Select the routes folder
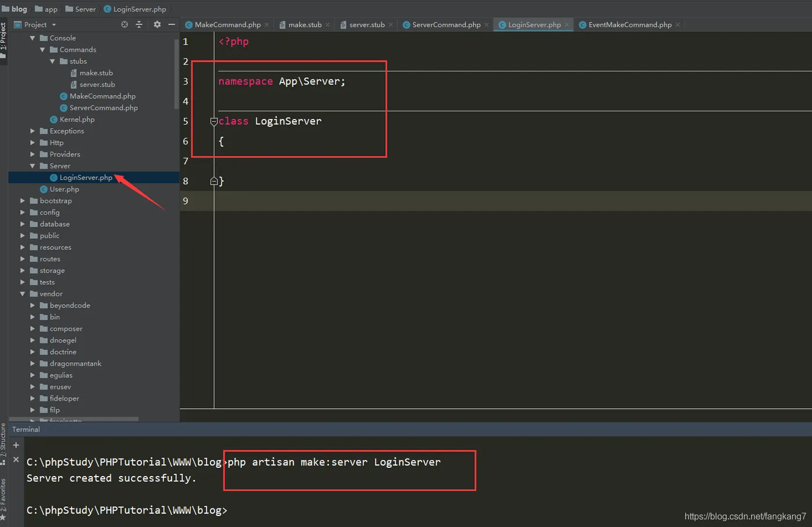Screen dimensions: 812x527 (45, 259)
